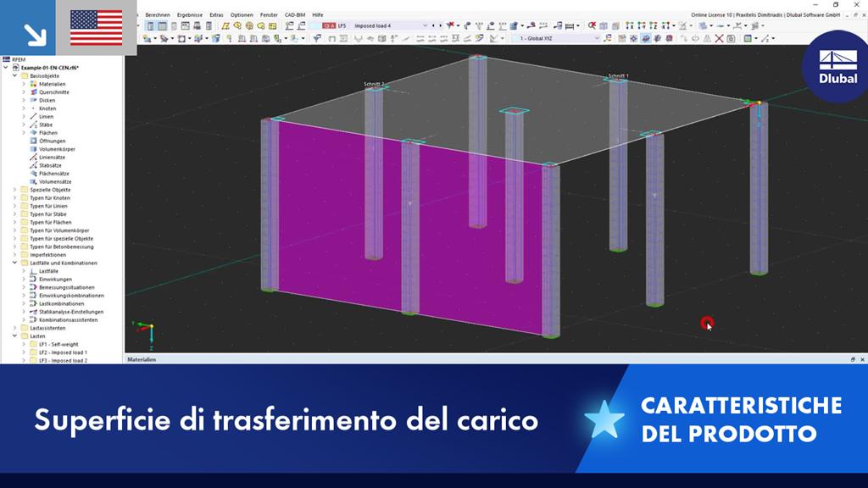
Task: Open the Fenster menu
Action: (x=269, y=15)
